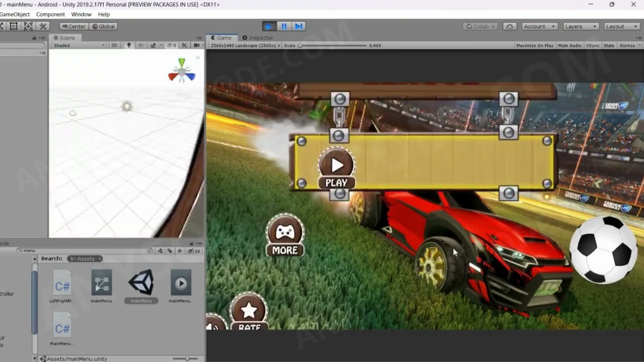Select the Rect transform tool
The image size is (644, 362).
(14, 26)
